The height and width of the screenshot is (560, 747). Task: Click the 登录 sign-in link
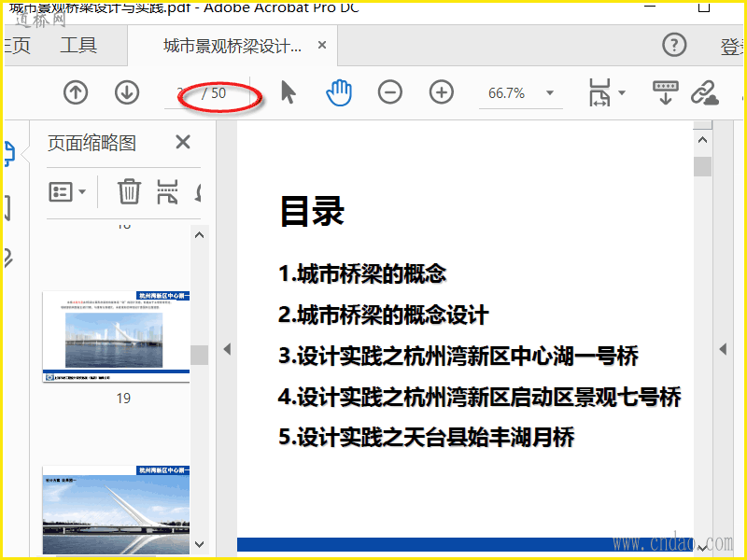pyautogui.click(x=733, y=46)
